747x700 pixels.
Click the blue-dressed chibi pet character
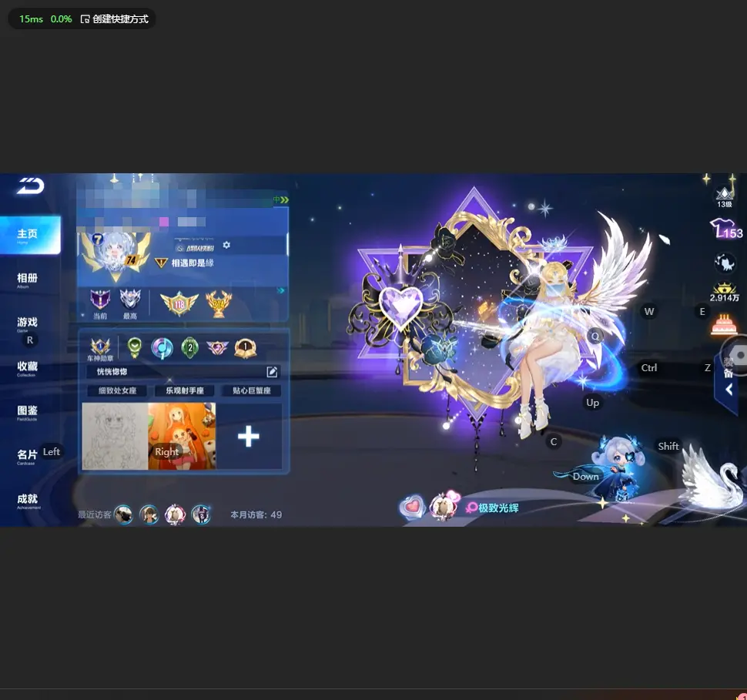(619, 468)
